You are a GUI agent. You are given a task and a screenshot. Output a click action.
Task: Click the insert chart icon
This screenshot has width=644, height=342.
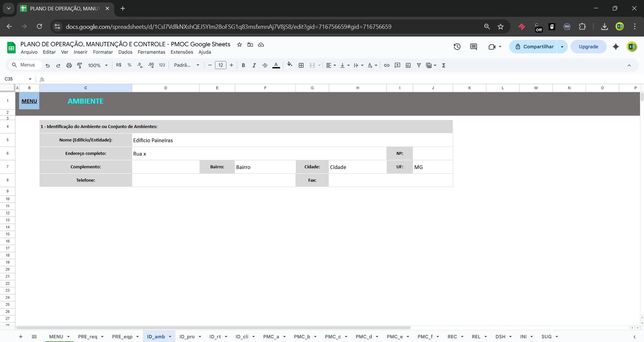click(x=408, y=65)
